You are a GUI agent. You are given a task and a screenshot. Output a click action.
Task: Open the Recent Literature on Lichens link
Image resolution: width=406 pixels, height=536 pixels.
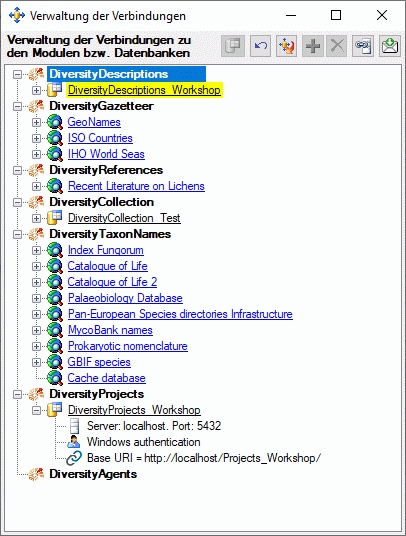(136, 186)
